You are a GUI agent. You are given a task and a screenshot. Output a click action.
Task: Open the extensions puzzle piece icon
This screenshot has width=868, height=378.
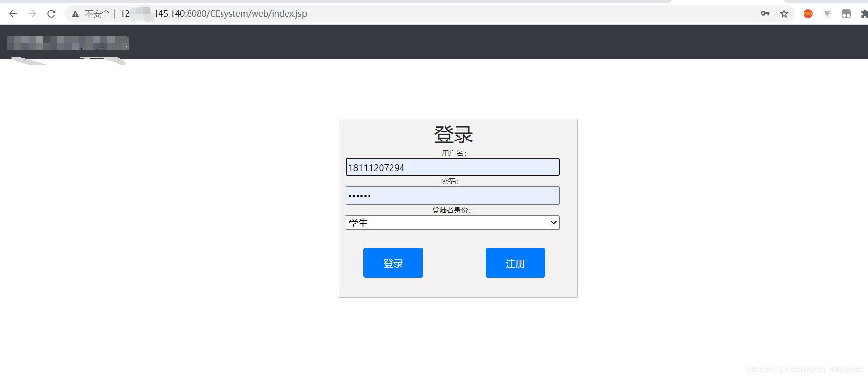[x=864, y=14]
